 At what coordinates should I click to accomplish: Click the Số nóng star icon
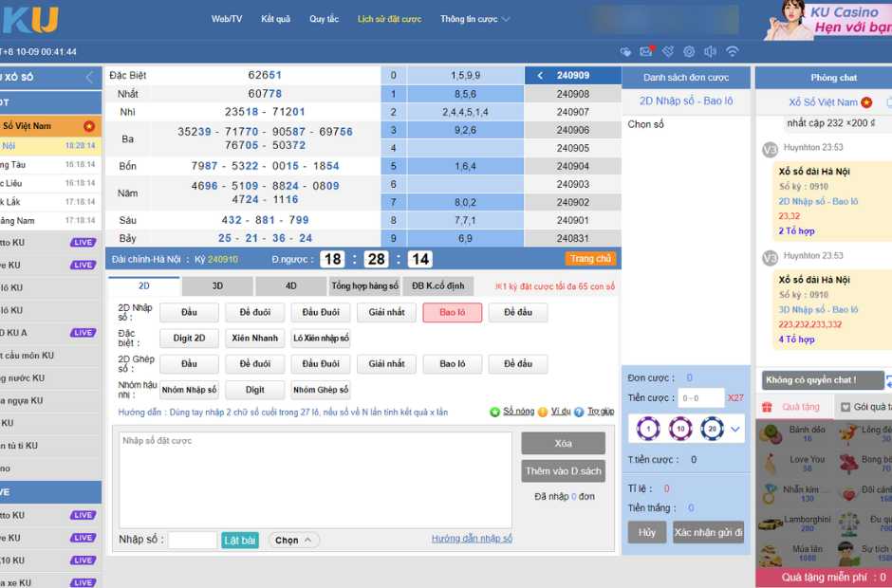pos(494,412)
